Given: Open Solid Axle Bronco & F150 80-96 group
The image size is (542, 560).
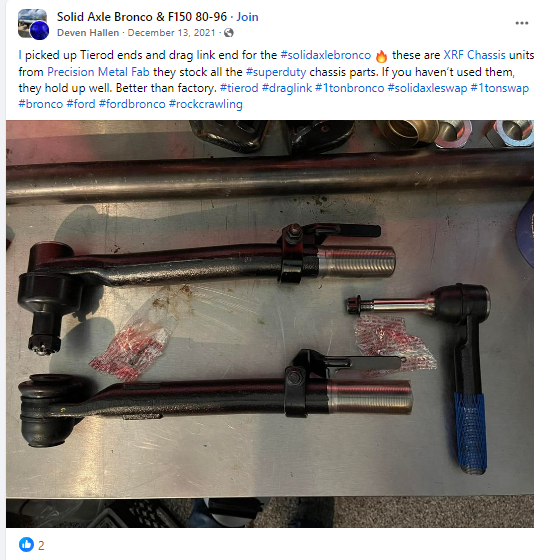Looking at the screenshot, I should click(142, 17).
